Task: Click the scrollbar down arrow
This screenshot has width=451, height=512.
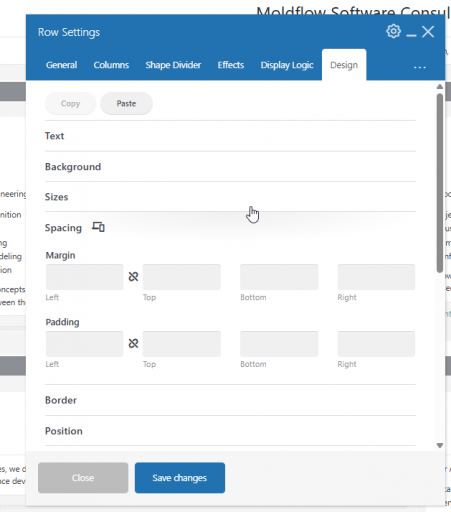Action: click(440, 445)
